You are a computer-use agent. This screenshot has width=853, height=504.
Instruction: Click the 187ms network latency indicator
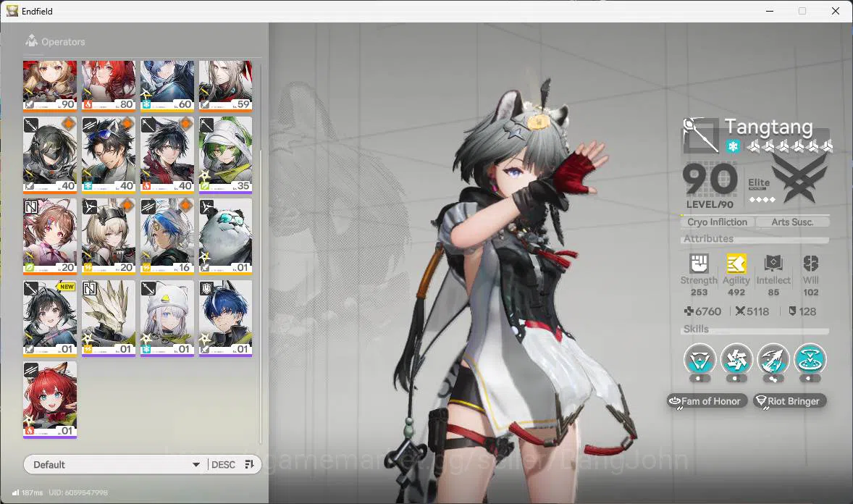point(28,492)
